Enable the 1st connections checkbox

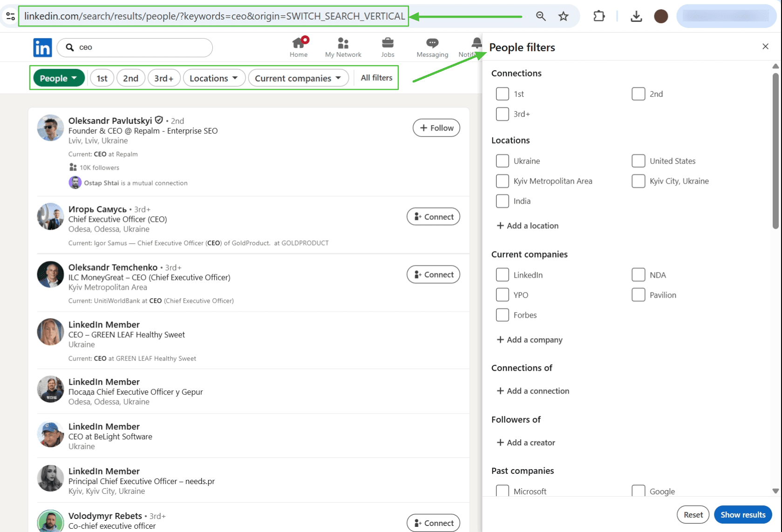tap(502, 94)
